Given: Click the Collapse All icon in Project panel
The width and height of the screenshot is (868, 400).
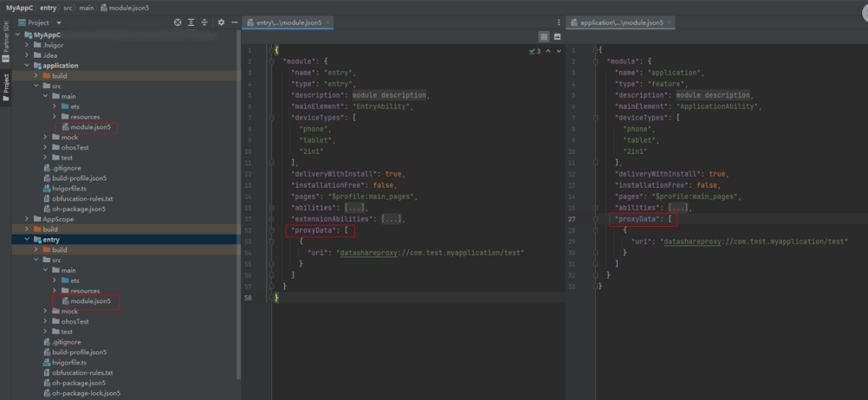Looking at the screenshot, I should coord(205,22).
